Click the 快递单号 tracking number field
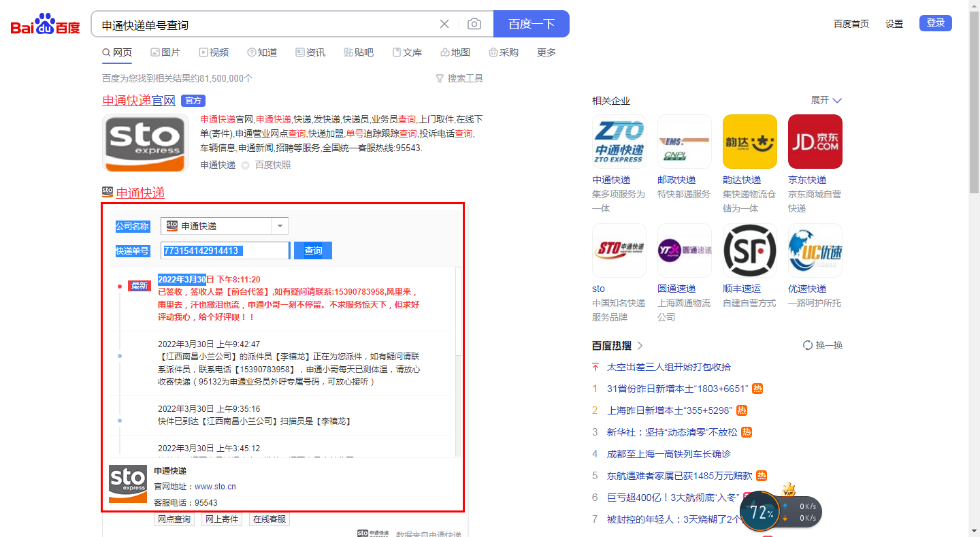The image size is (980, 537). tap(225, 250)
